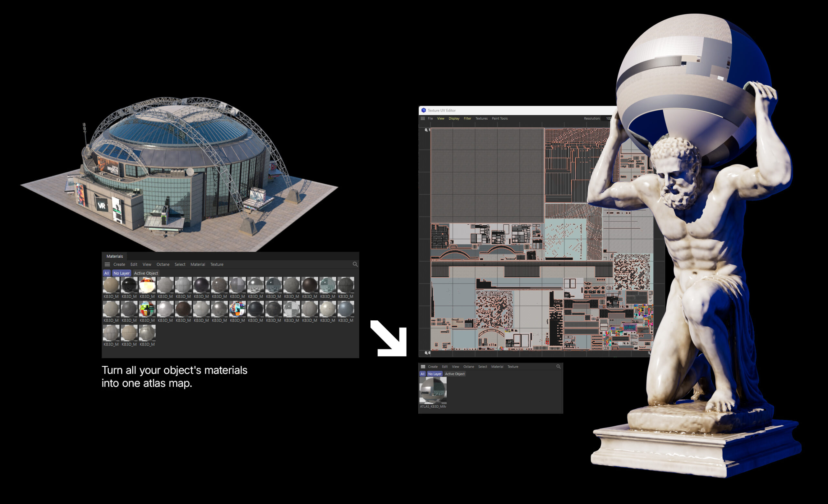Open View menu in the Materials panel
Screen dimensions: 828x504
(147, 264)
